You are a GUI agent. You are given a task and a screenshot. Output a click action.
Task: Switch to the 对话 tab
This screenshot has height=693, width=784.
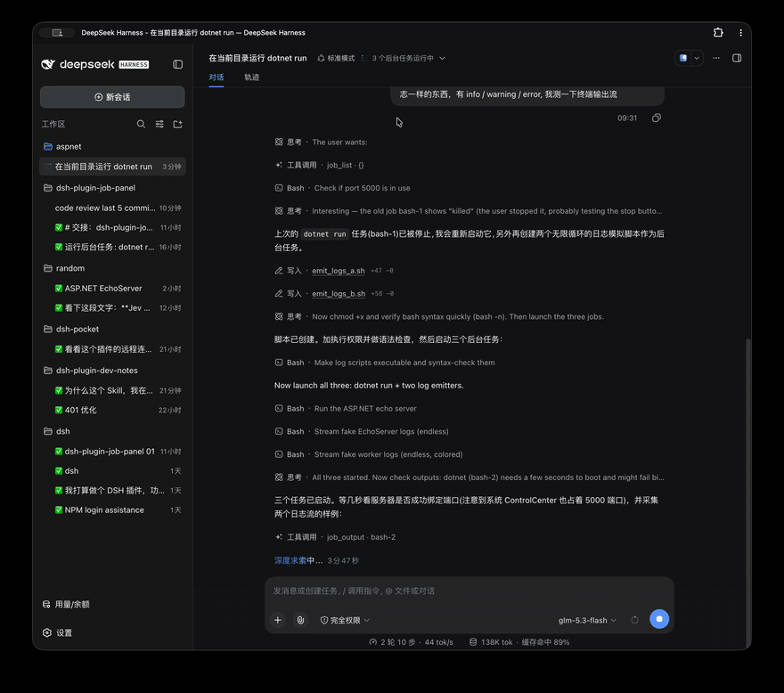pyautogui.click(x=216, y=77)
